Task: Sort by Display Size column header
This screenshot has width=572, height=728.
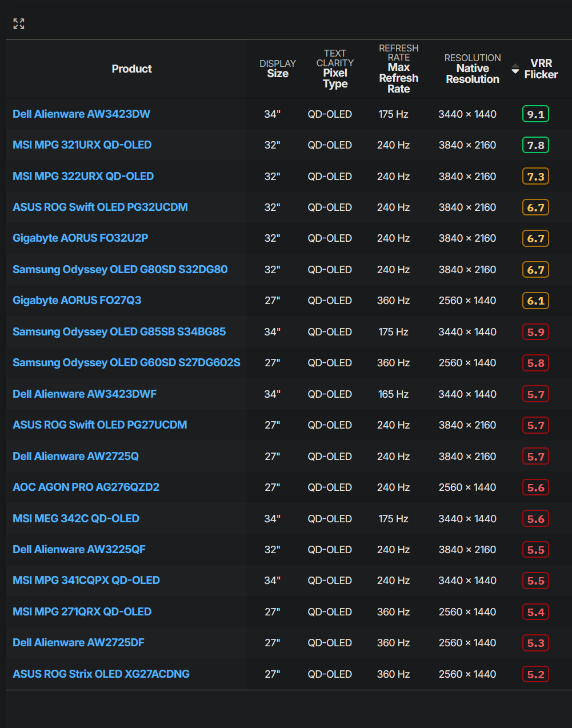Action: [x=278, y=69]
